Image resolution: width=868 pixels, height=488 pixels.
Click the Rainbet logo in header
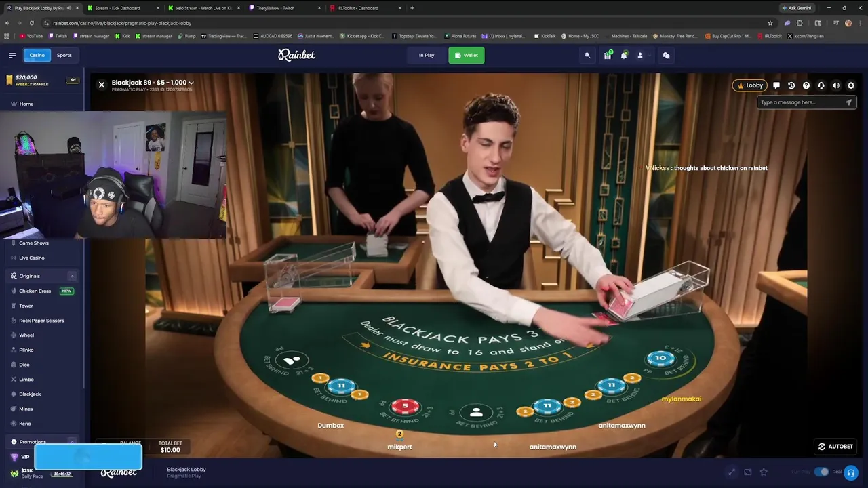click(x=296, y=55)
